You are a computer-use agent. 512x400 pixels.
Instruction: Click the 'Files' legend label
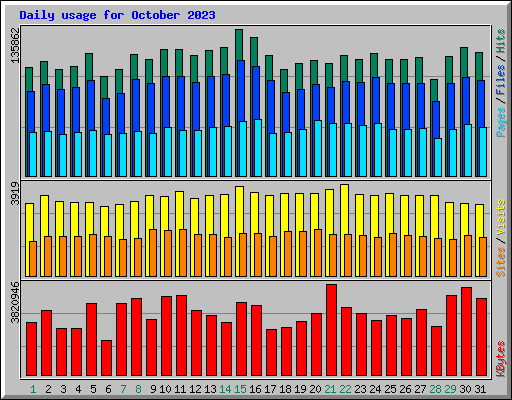click(x=501, y=80)
